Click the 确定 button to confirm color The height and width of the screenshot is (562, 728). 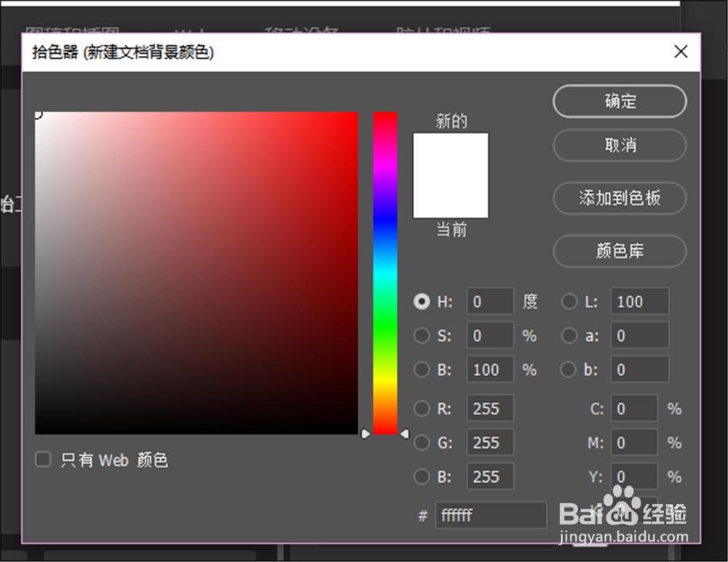pyautogui.click(x=620, y=101)
